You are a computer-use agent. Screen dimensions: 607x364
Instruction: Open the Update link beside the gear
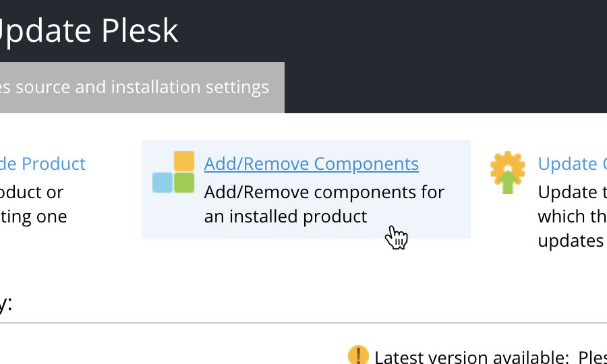pos(572,164)
